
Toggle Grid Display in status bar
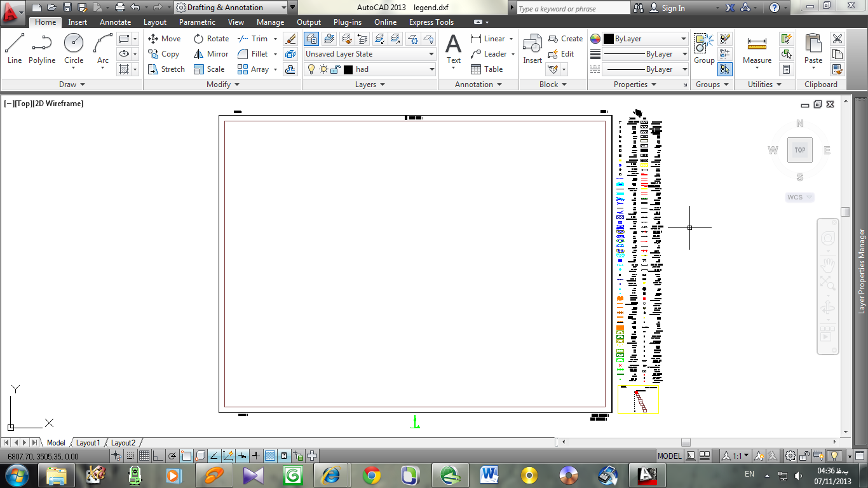click(x=144, y=456)
